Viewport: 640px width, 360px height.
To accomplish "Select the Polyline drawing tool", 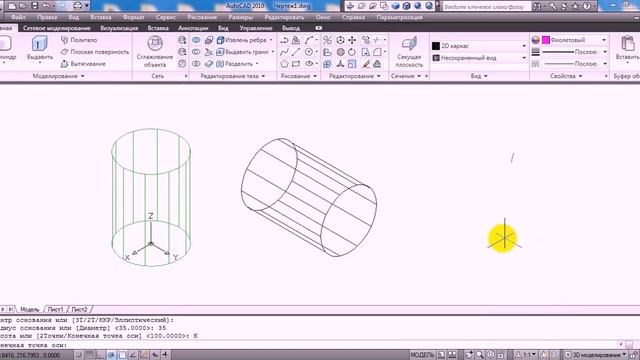I will point(284,40).
